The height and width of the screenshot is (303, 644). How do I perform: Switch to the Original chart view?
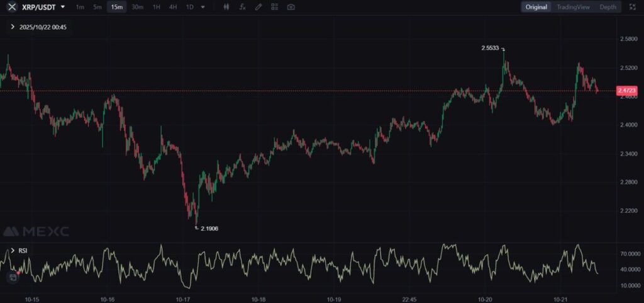pyautogui.click(x=536, y=7)
